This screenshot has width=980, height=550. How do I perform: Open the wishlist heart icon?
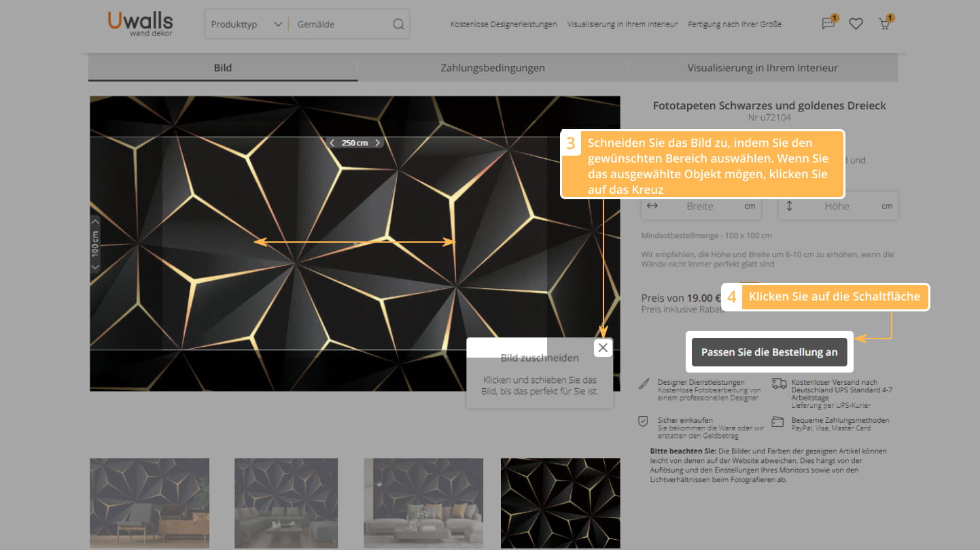point(856,24)
